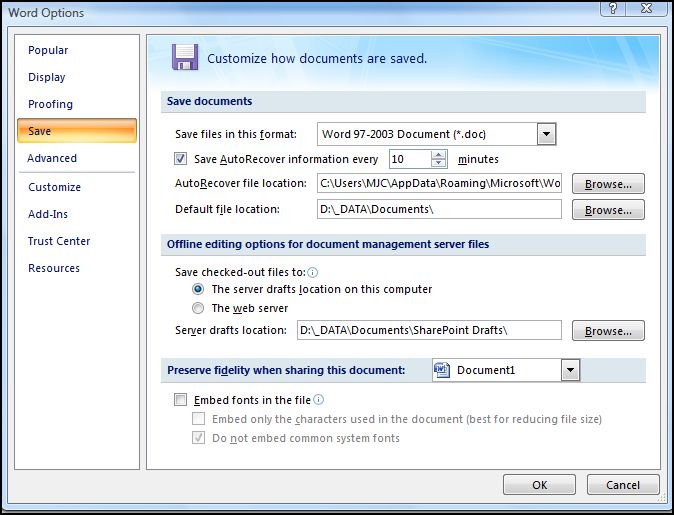Enable Embed fonts in the file

181,400
